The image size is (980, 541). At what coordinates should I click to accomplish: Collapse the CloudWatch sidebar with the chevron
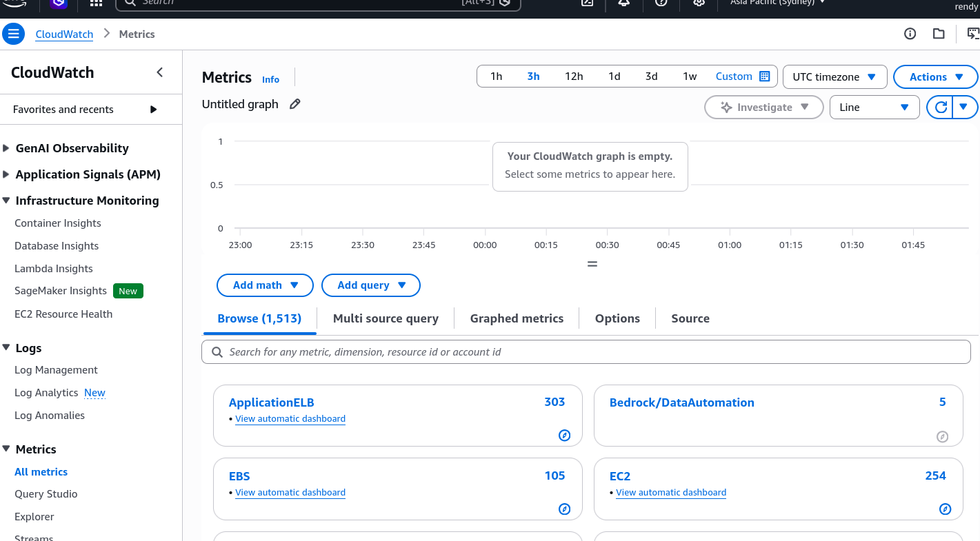(x=160, y=72)
